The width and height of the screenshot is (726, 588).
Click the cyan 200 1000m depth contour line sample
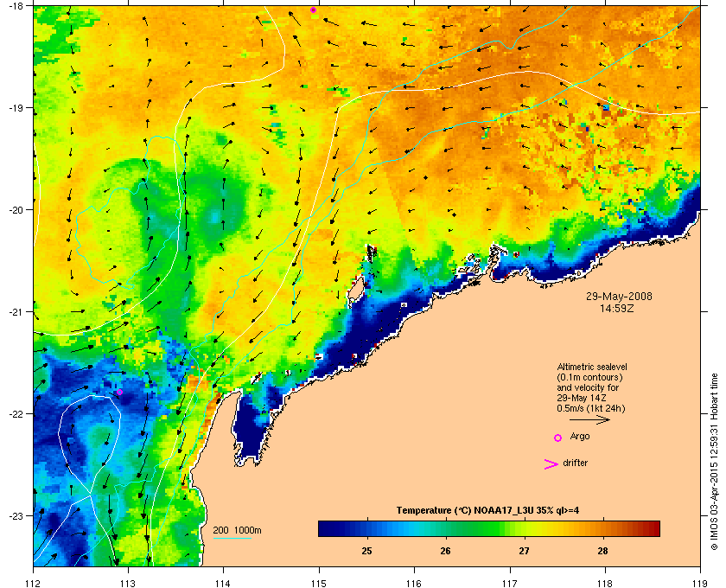pos(232,539)
